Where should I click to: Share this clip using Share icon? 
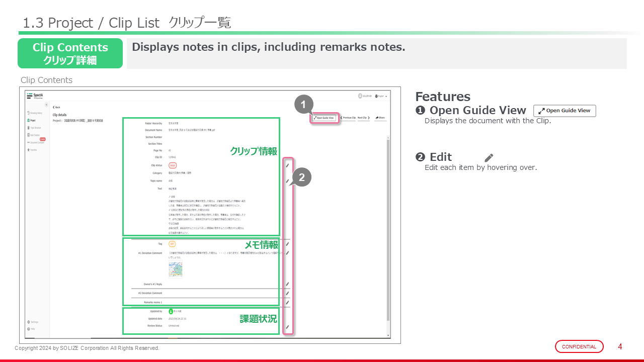tap(380, 118)
